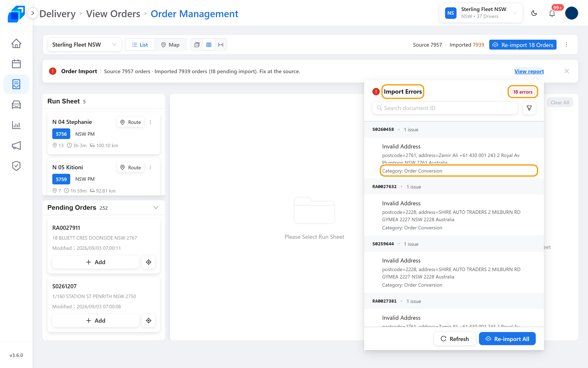Click the empty folder placeholder icon
Image resolution: width=588 pixels, height=368 pixels.
click(314, 210)
